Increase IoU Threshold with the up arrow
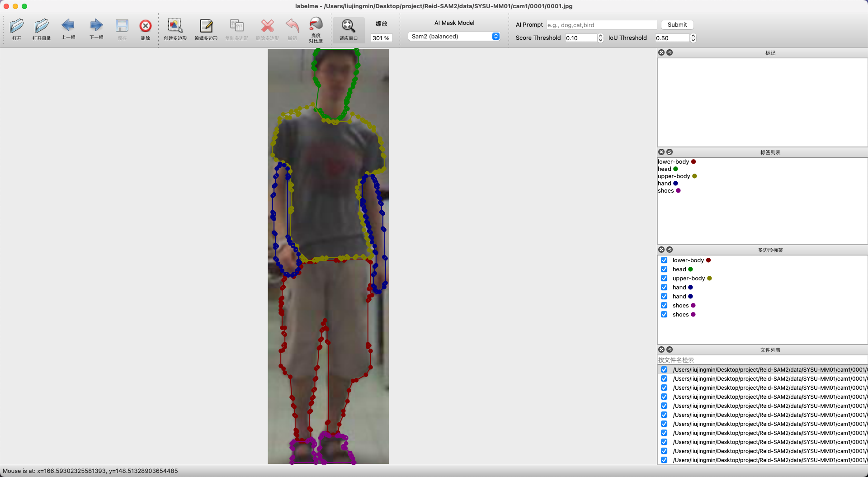The image size is (868, 477). click(693, 36)
